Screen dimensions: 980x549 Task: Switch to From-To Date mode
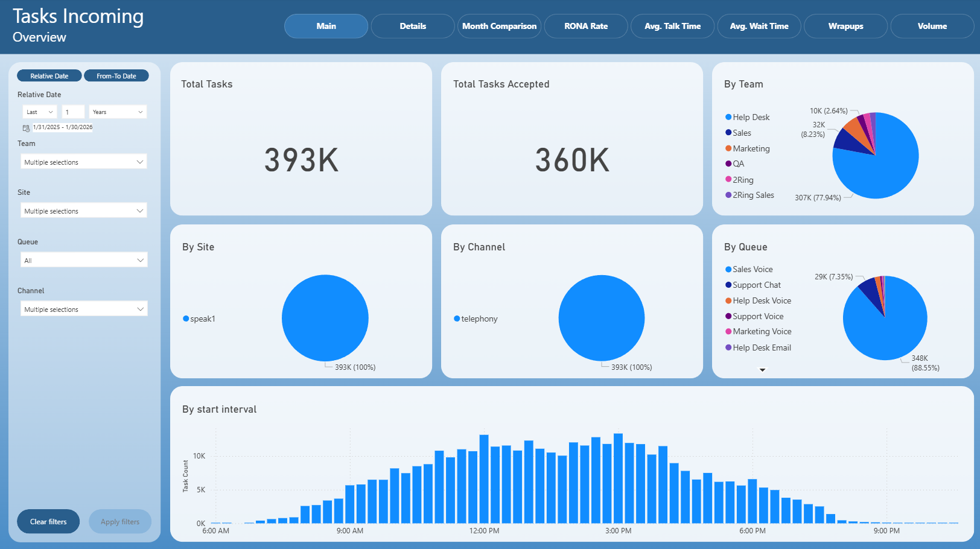tap(116, 76)
